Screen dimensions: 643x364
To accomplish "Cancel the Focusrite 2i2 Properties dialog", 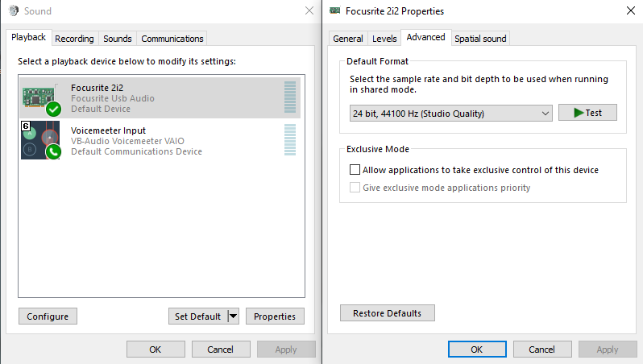I will pyautogui.click(x=542, y=350).
